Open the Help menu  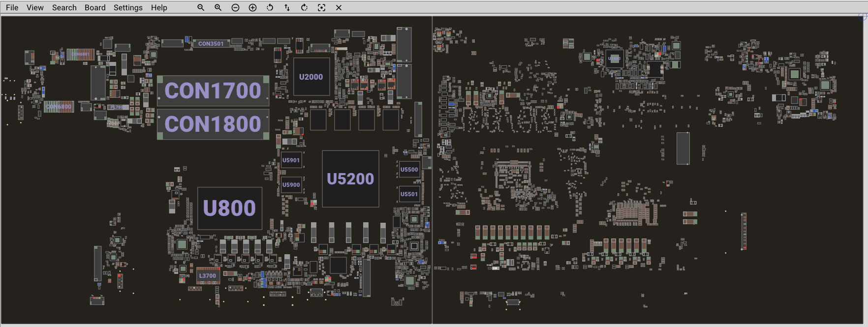tap(159, 7)
